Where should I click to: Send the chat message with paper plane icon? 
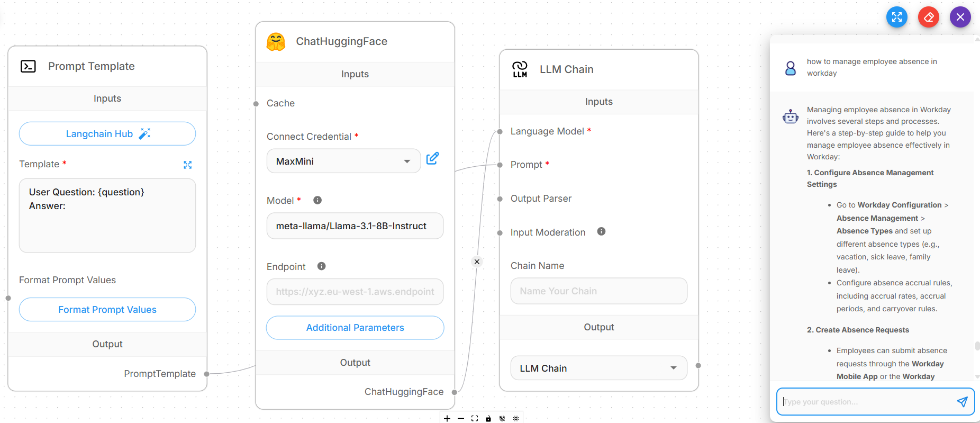point(962,401)
